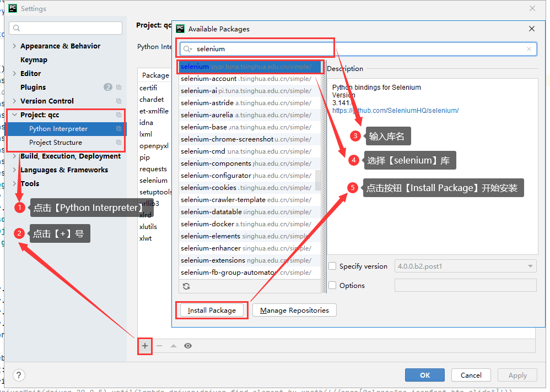Click the magnifier icon in package search

[x=187, y=49]
